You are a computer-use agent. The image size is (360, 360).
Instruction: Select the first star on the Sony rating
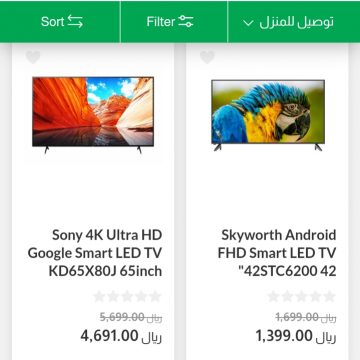99,296
